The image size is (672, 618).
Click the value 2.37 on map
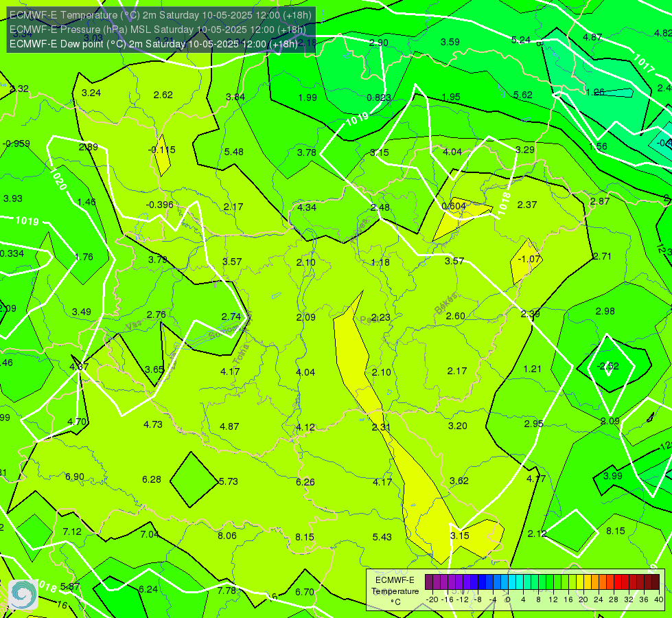(526, 205)
